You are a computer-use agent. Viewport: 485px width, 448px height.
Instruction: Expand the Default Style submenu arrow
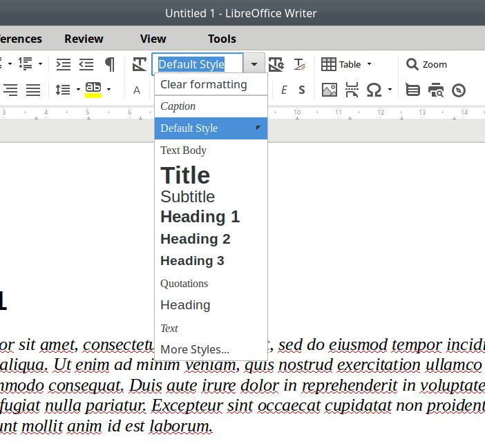tap(258, 128)
